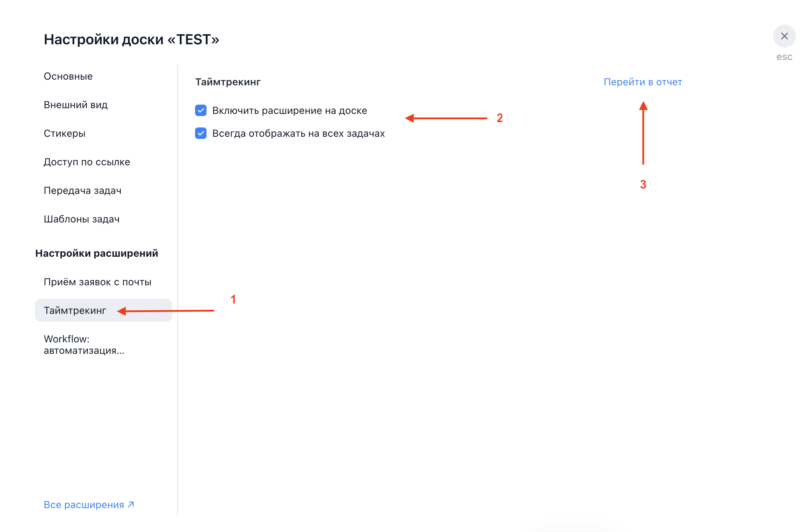The image size is (806, 532).
Task: Select the Таймтрекинг sidebar item
Action: point(75,311)
